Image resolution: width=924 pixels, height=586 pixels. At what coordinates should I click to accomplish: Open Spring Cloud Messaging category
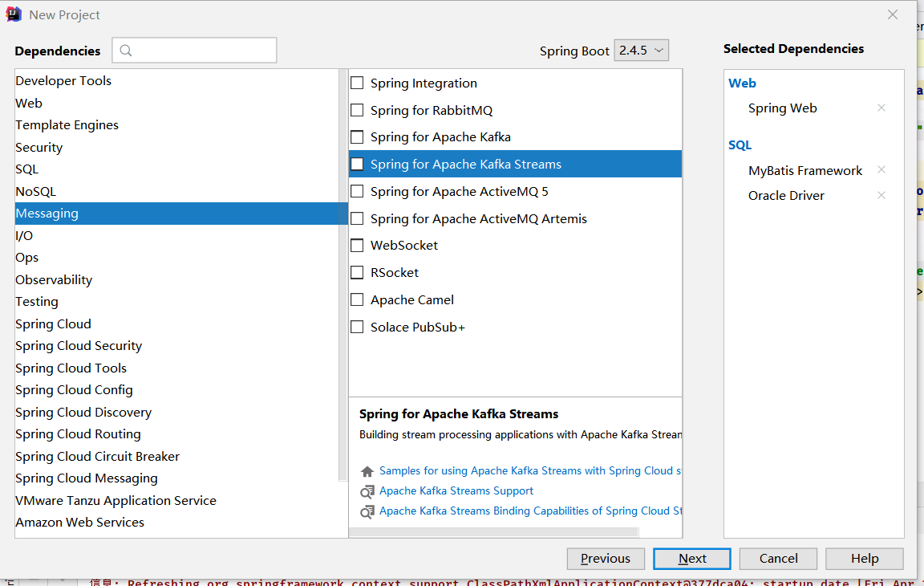tap(176, 478)
